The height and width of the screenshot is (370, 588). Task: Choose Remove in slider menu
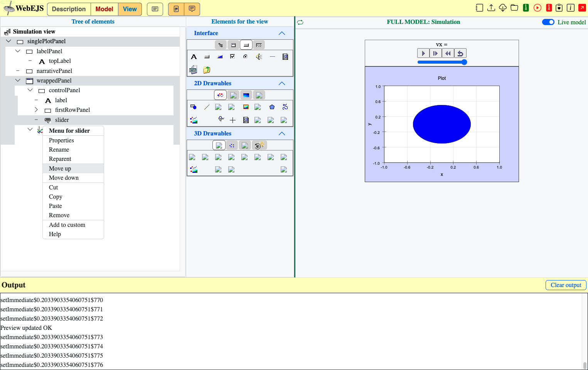tap(73, 215)
